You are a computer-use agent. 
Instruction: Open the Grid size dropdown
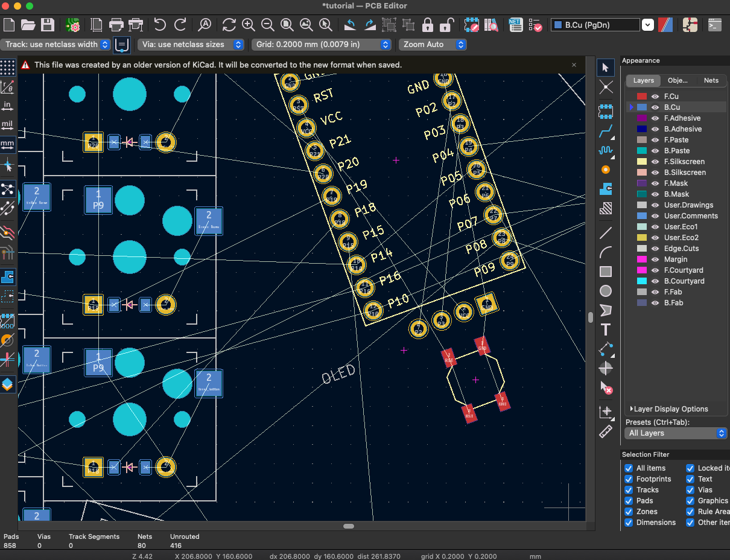384,44
